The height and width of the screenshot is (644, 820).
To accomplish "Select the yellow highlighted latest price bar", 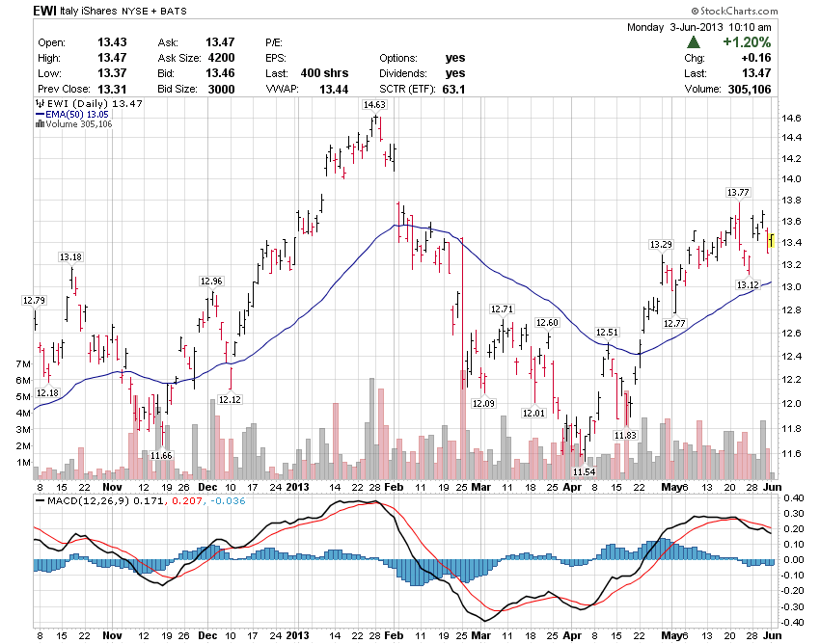I will 772,241.
